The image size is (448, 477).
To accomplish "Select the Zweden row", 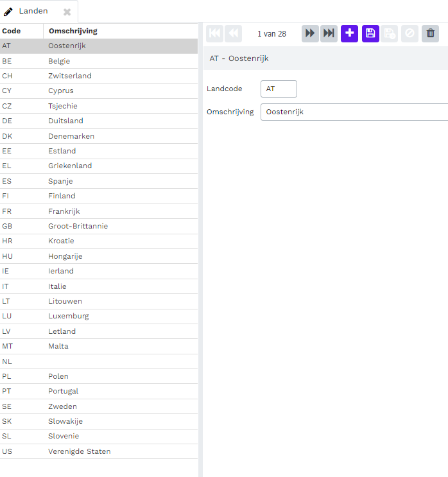I will click(99, 407).
